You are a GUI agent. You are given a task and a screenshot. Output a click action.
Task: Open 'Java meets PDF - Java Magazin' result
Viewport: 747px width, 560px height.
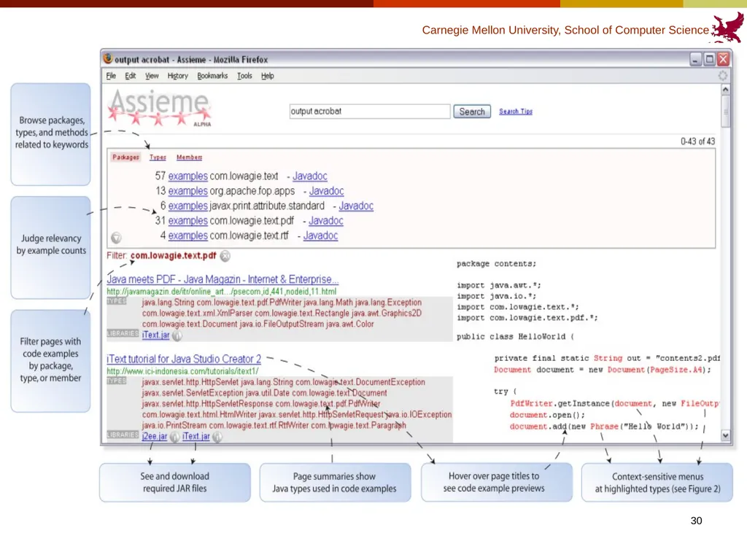click(222, 279)
